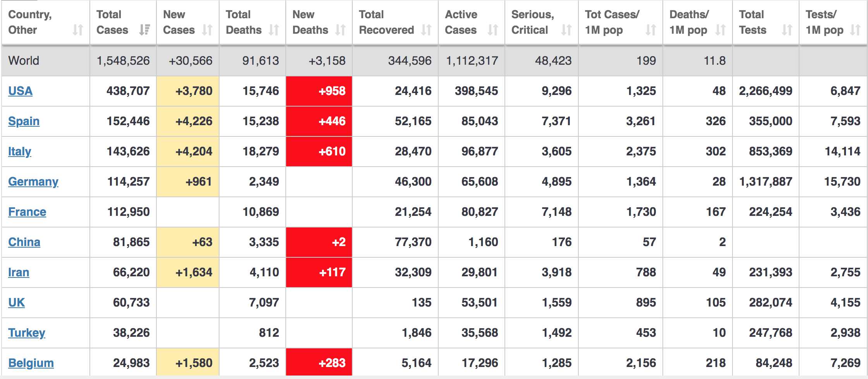Click Spain new cases cell +4,226
Screen dimensions: 868x379
point(188,121)
